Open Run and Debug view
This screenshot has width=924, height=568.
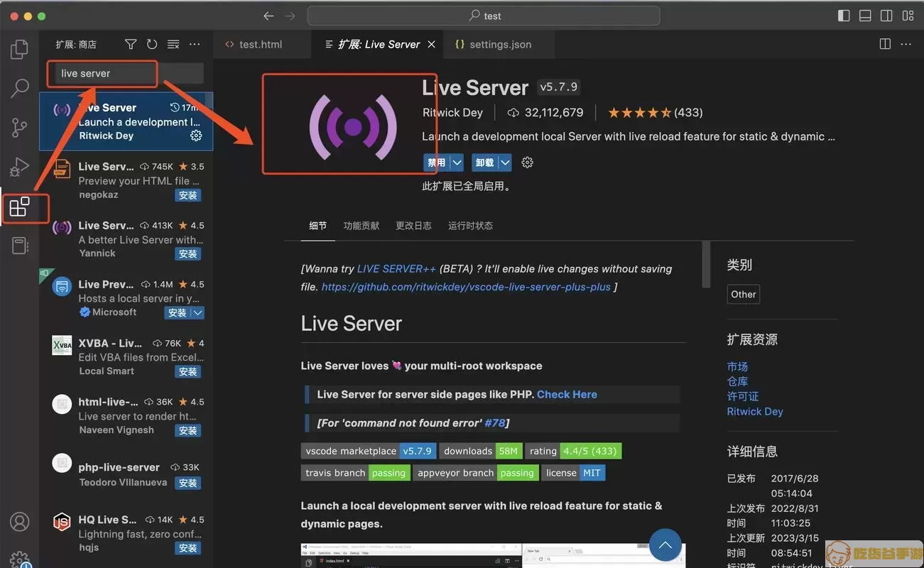tap(19, 168)
